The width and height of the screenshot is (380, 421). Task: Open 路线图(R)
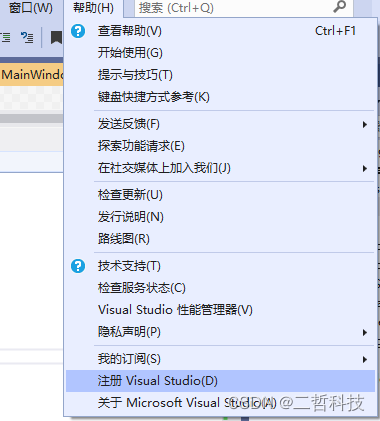(220, 239)
